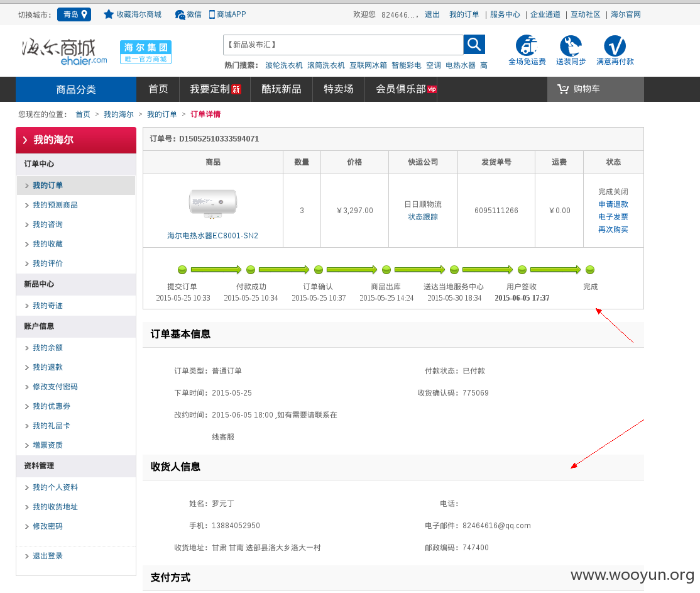Click 电子发票 invoice link
Viewport: 700px width, 593px height.
613,217
